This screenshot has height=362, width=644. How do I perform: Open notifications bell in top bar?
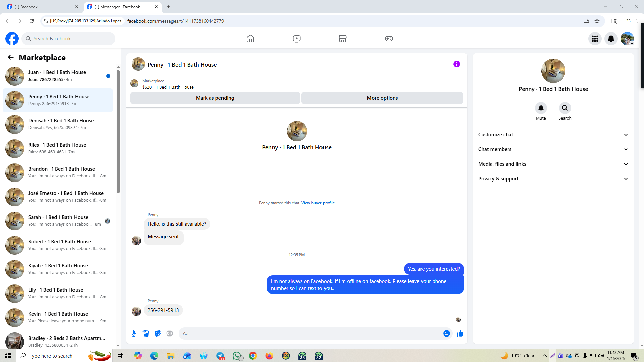(611, 39)
